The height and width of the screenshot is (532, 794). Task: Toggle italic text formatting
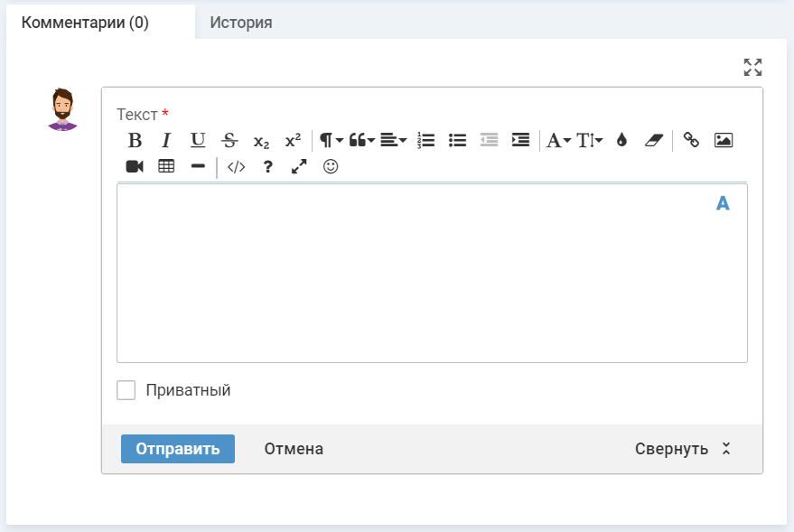166,140
